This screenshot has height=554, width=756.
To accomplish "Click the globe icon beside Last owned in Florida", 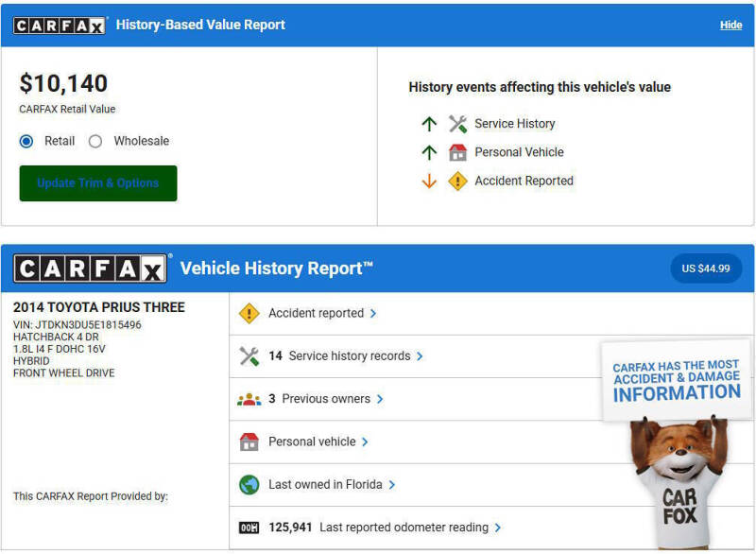I will [x=249, y=485].
